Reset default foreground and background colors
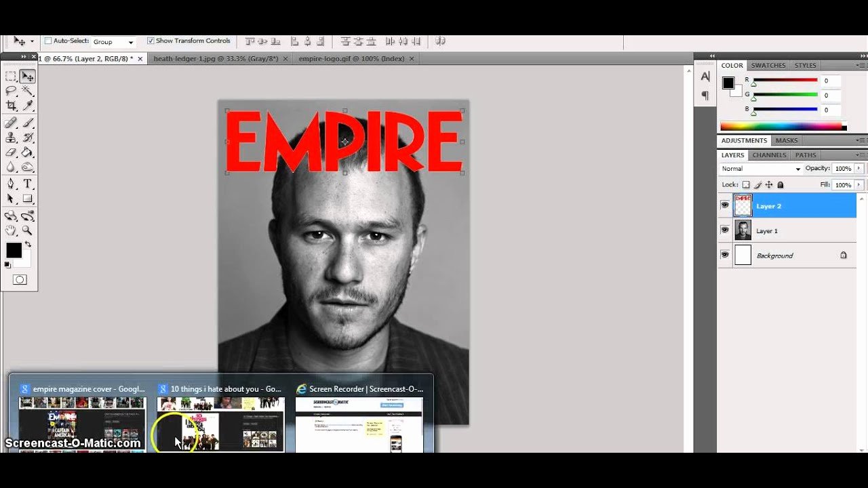The image size is (868, 488). 7,264
